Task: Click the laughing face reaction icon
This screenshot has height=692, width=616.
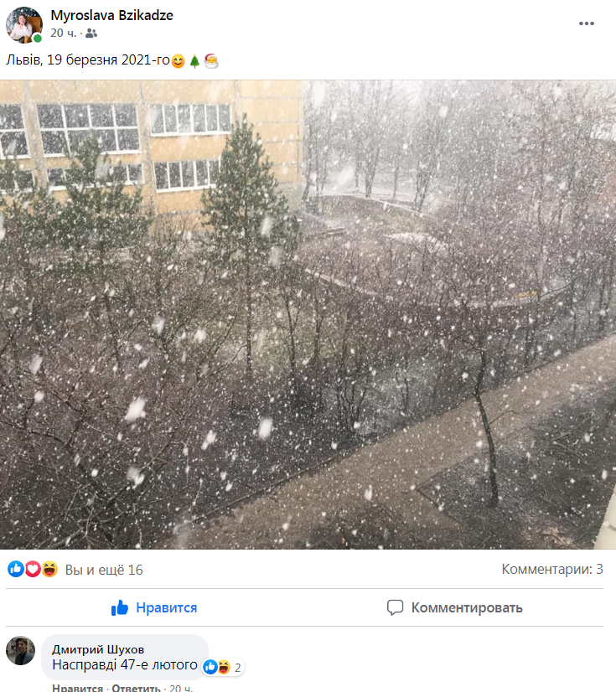Action: coord(49,569)
